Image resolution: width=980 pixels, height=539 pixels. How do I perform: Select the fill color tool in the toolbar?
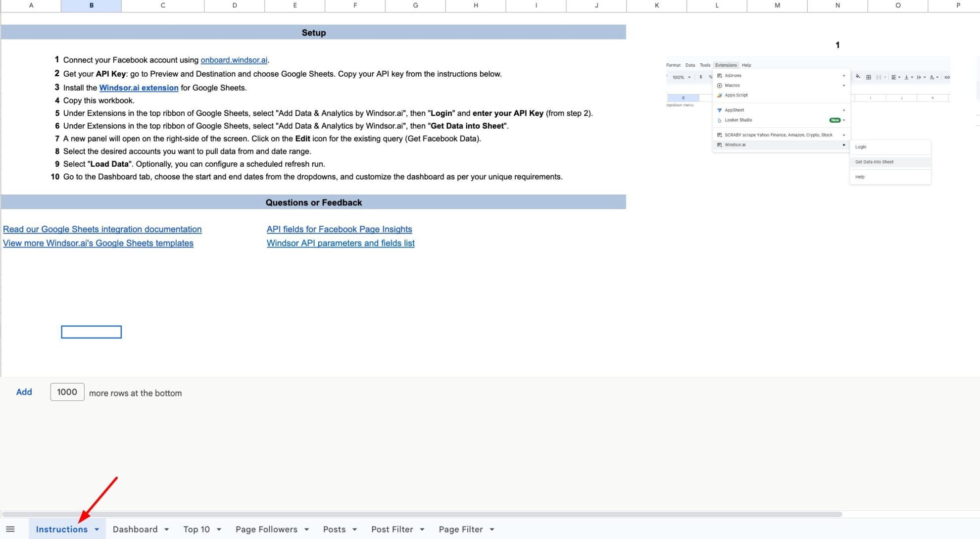858,78
